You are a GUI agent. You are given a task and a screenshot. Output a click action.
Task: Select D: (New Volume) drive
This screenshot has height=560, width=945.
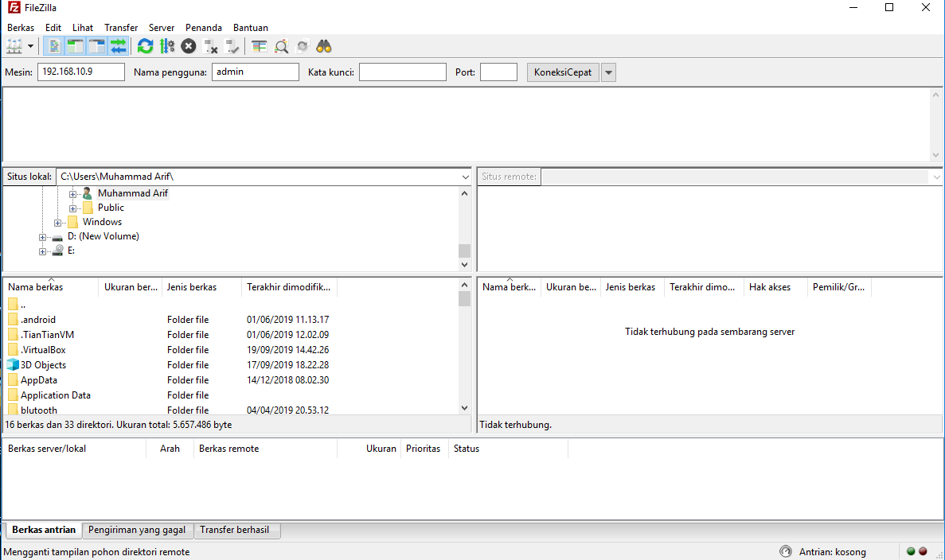pyautogui.click(x=103, y=236)
